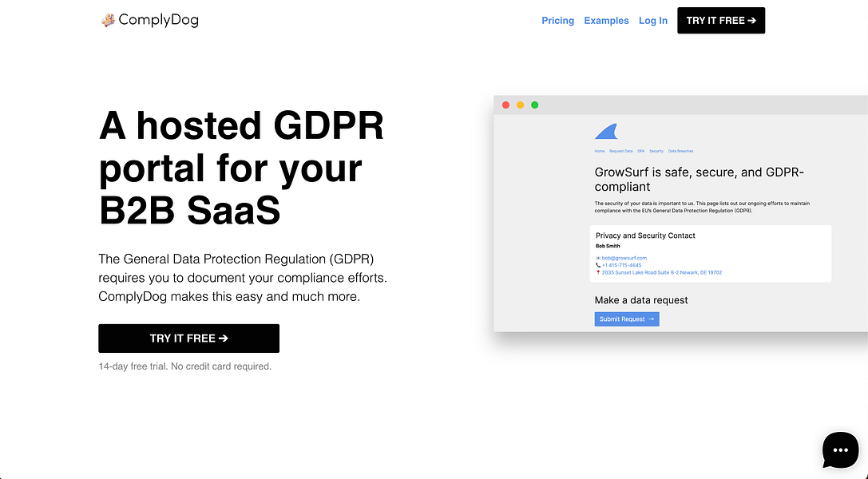
Task: Go to the Examples page
Action: (606, 21)
